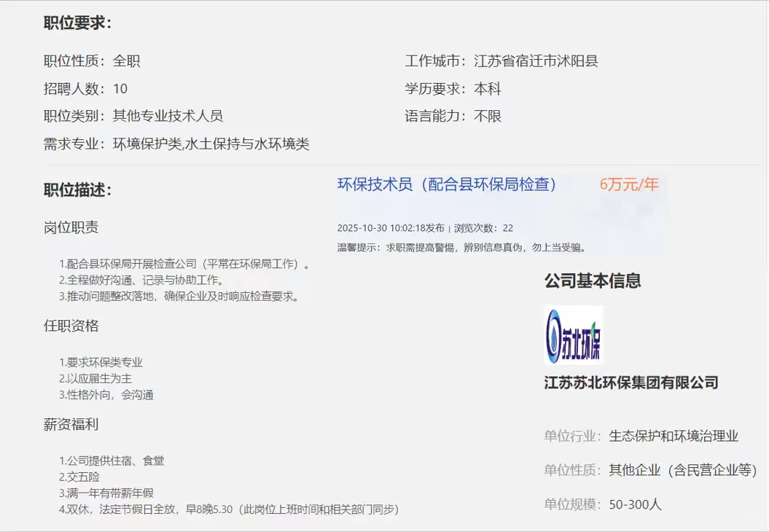Click the 公司基本信息 panel heading
The height and width of the screenshot is (532, 769).
point(593,281)
